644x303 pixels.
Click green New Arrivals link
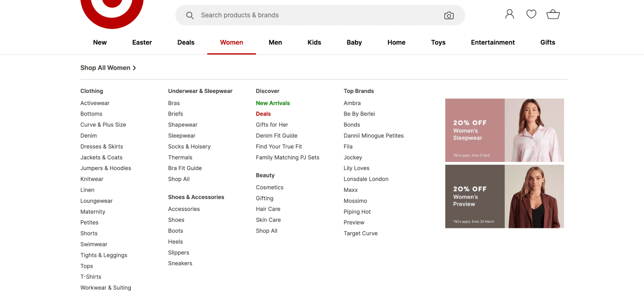tap(273, 103)
